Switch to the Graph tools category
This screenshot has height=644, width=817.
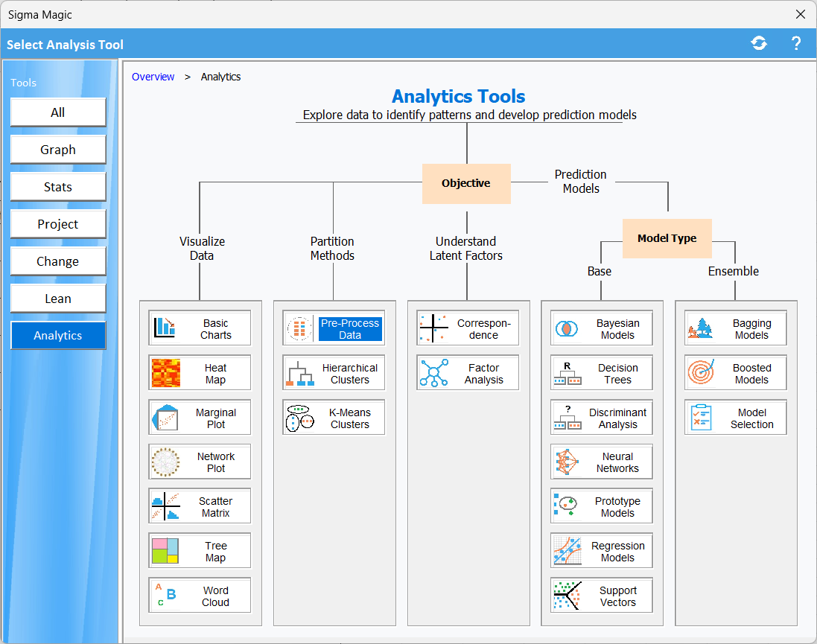point(58,150)
